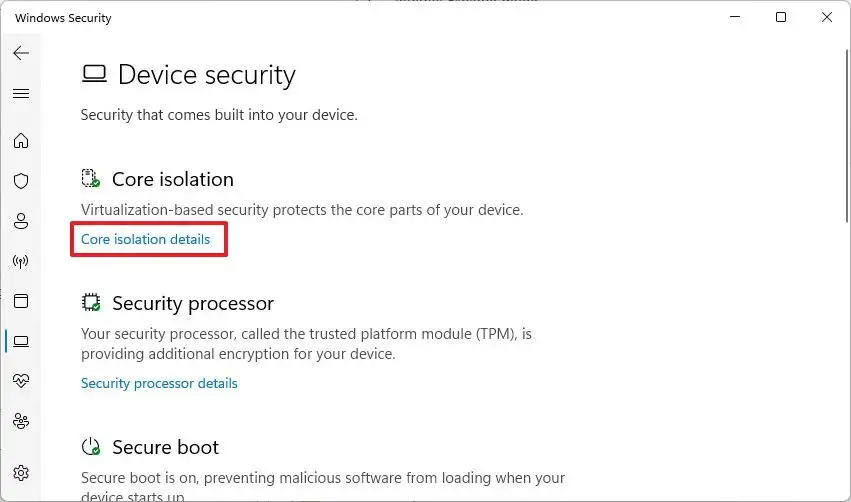
Task: Open Family options sidebar icon
Action: point(21,421)
